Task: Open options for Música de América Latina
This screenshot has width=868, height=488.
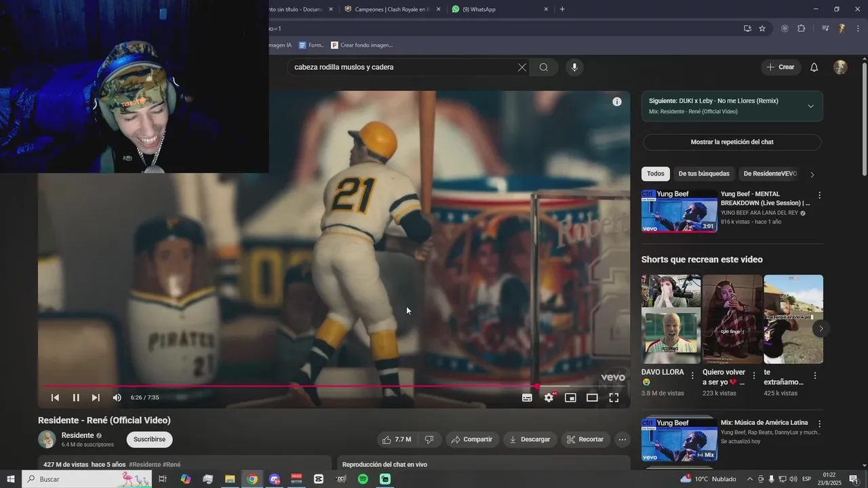Action: pos(819,424)
